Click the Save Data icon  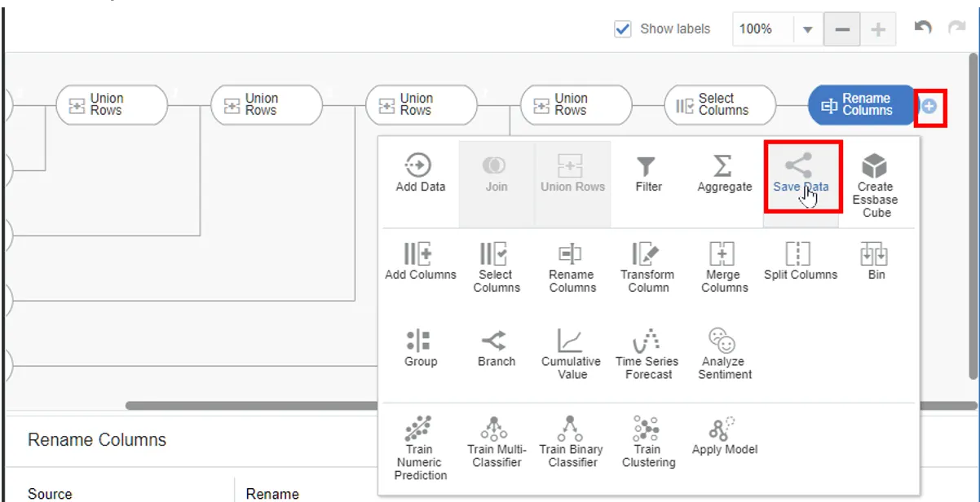801,166
